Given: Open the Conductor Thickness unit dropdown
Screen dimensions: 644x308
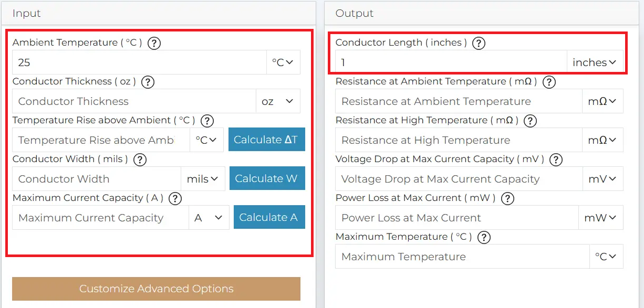Looking at the screenshot, I should click(278, 101).
